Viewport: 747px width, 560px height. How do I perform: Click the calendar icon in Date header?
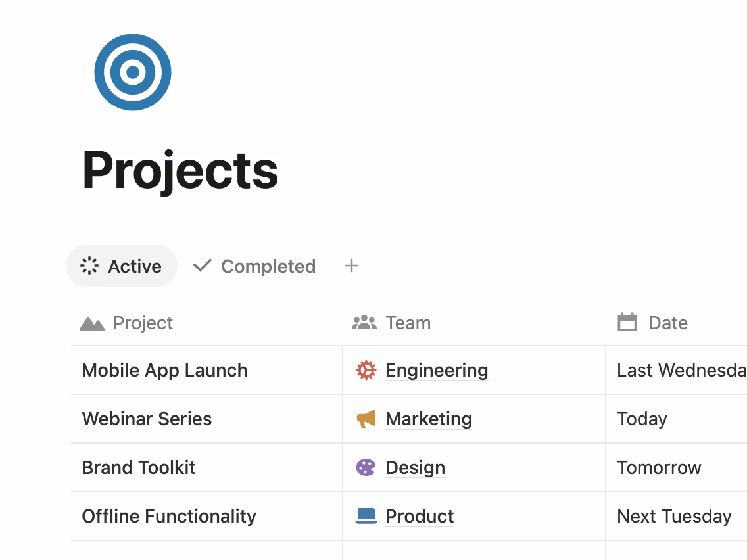coord(627,323)
